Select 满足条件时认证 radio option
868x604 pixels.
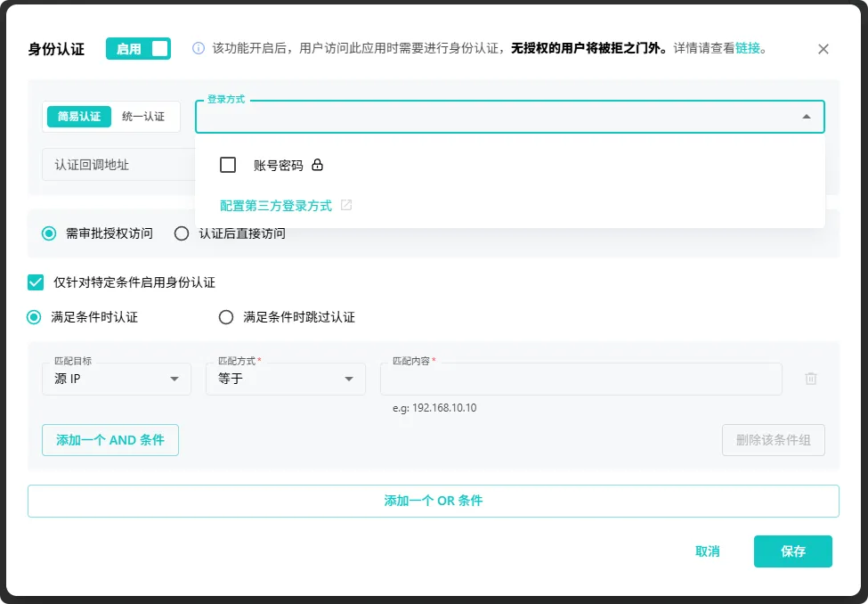click(x=34, y=317)
